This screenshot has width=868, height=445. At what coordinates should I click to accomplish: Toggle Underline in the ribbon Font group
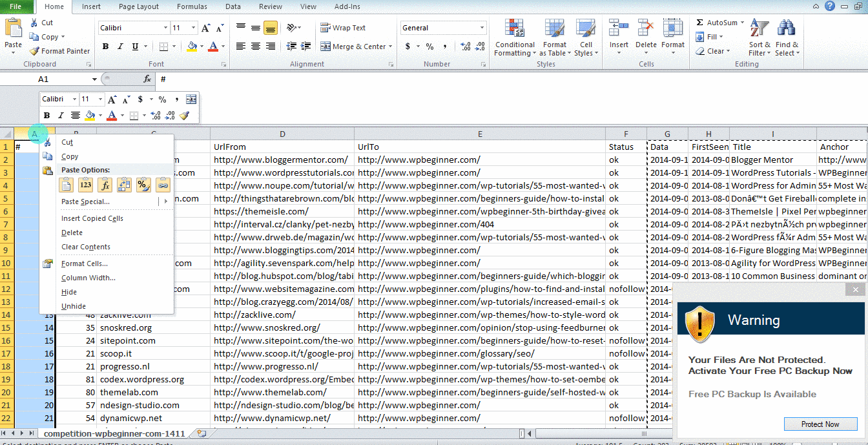(135, 47)
